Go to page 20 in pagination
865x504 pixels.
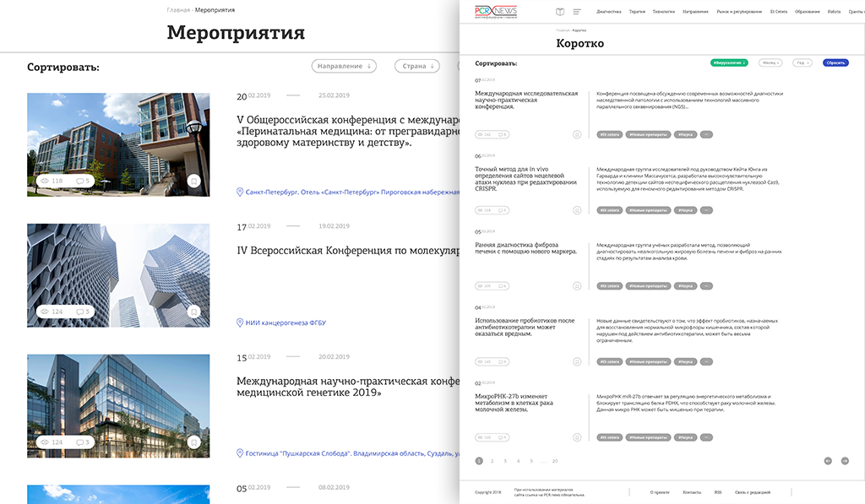(x=554, y=461)
